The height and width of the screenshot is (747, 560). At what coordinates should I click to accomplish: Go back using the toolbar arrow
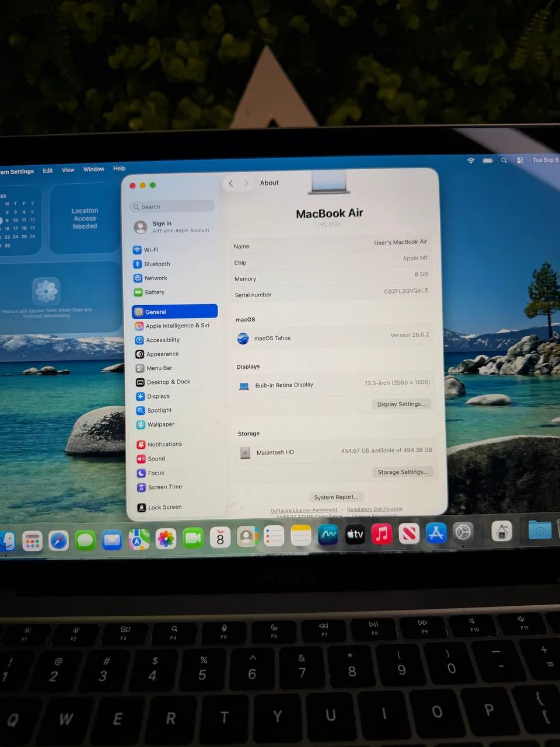[231, 183]
